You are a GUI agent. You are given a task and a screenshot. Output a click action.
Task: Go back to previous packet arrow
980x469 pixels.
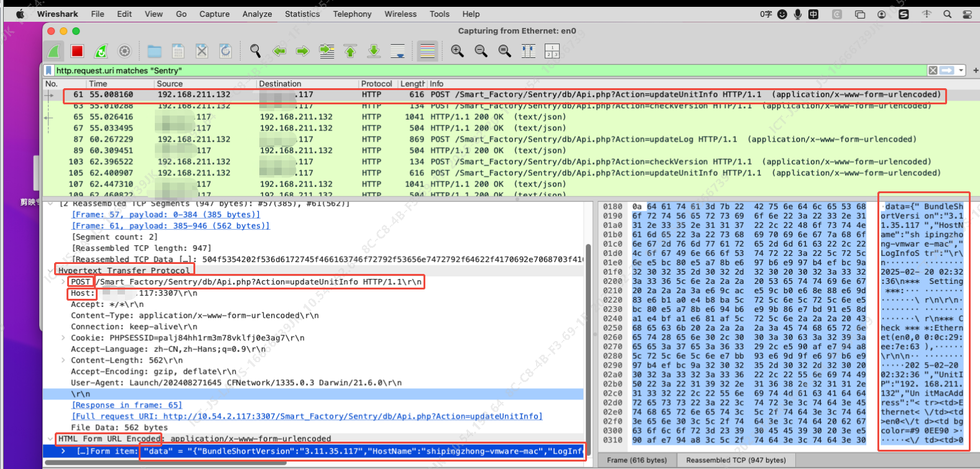point(279,51)
